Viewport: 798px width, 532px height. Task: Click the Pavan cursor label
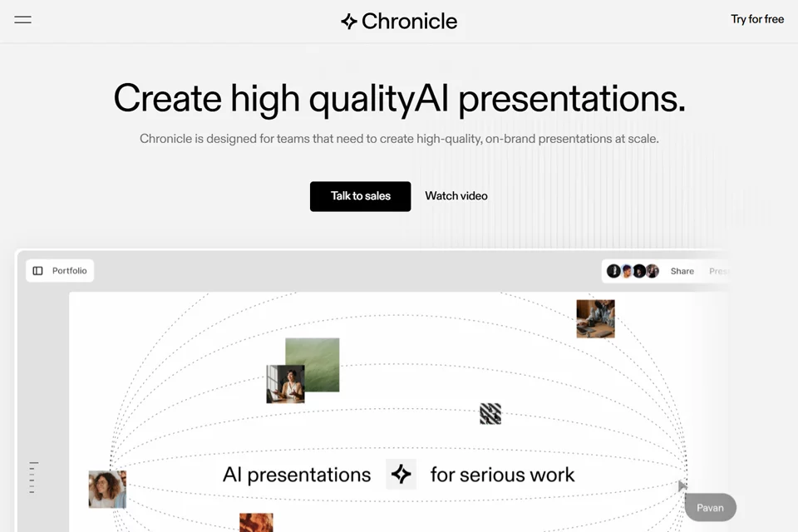pos(710,508)
